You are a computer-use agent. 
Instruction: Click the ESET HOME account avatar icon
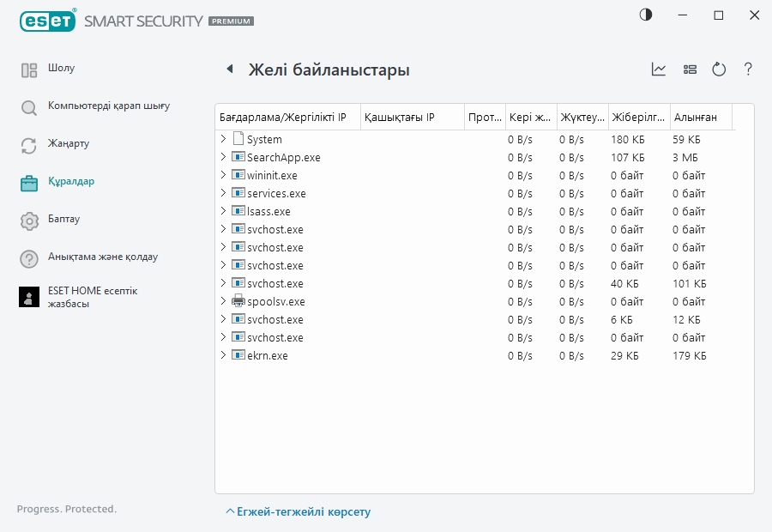click(x=29, y=297)
